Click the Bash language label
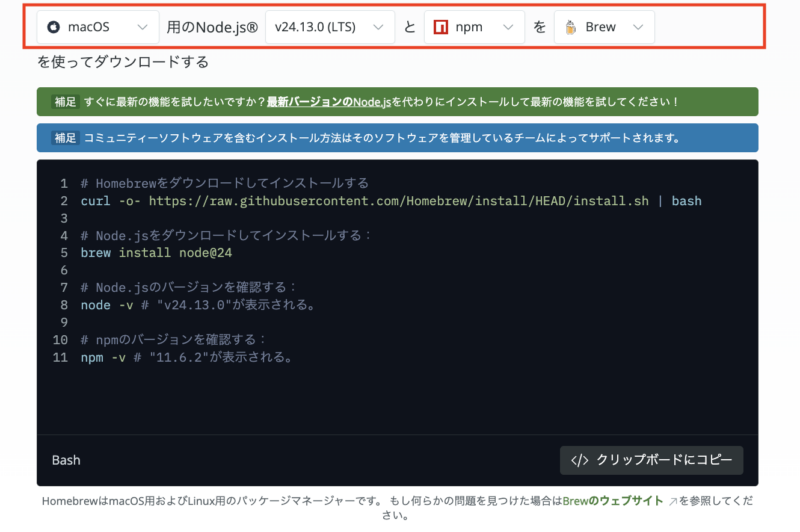Image resolution: width=800 pixels, height=532 pixels. (66, 460)
